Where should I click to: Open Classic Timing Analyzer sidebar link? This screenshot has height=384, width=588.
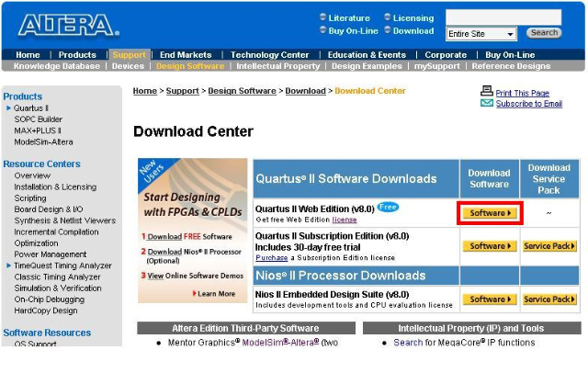point(57,277)
